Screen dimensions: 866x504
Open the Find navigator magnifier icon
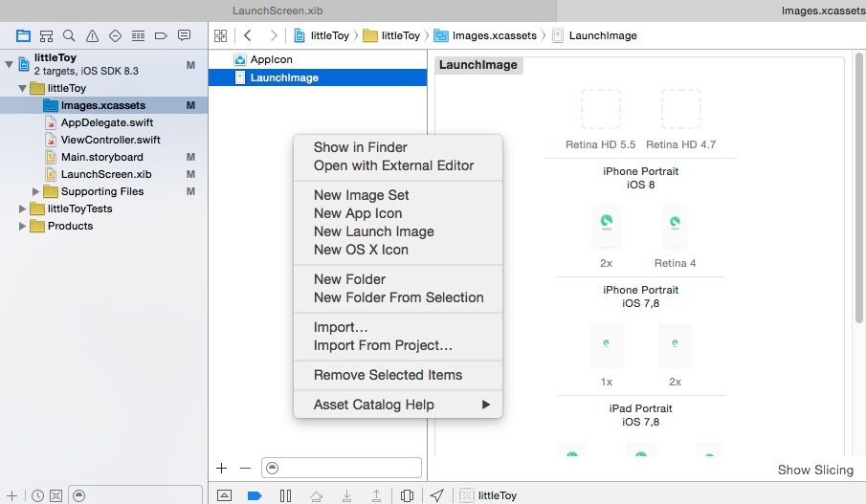(69, 36)
